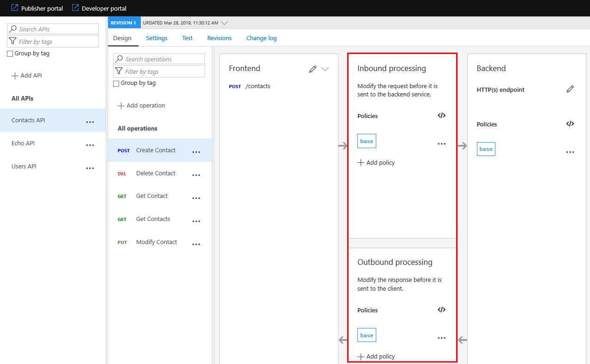The height and width of the screenshot is (364, 590).
Task: Select the Delete Contact operation
Action: point(160,173)
